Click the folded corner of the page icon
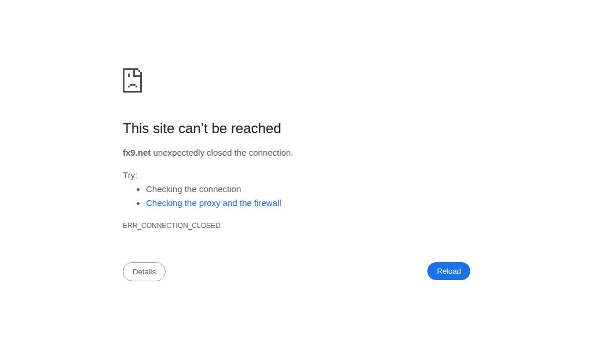This screenshot has width=593, height=364. click(x=138, y=72)
